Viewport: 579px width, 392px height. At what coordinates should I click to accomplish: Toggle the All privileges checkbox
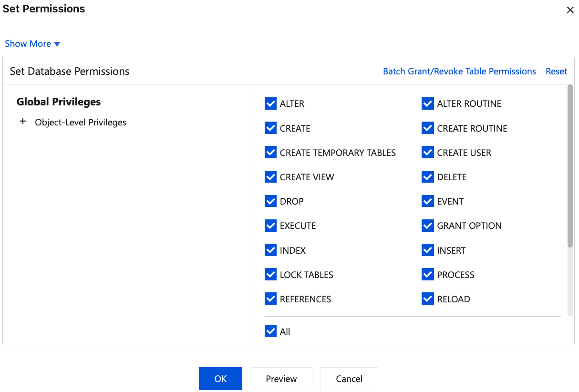click(x=270, y=331)
